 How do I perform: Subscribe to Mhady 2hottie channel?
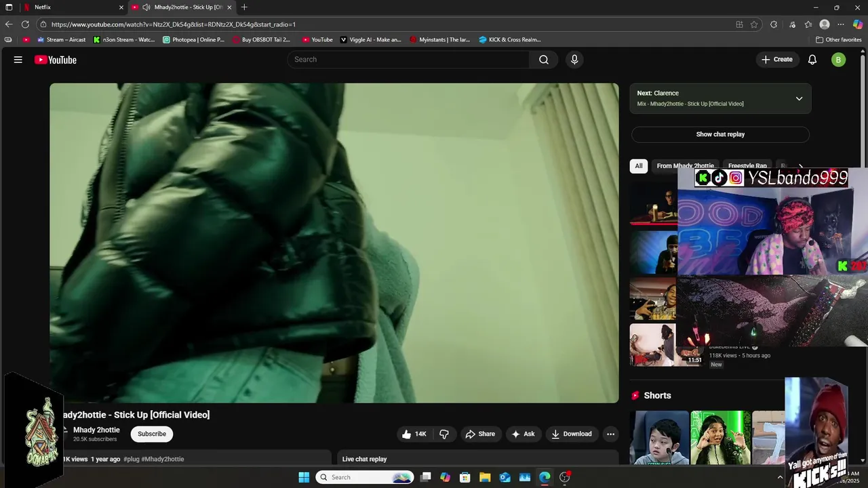click(152, 434)
